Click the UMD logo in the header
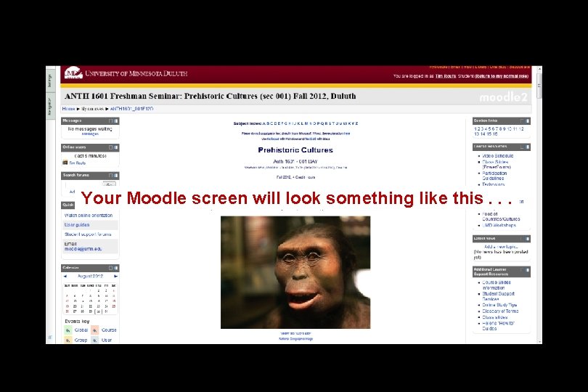Image resolution: width=588 pixels, height=392 pixels. pyautogui.click(x=73, y=73)
